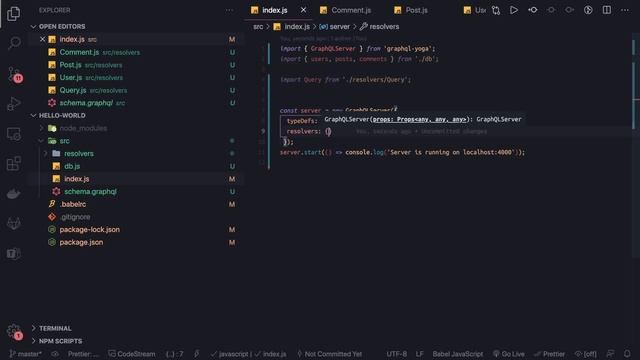The height and width of the screenshot is (360, 640).
Task: Collapse the src folder
Action: tap(64, 141)
